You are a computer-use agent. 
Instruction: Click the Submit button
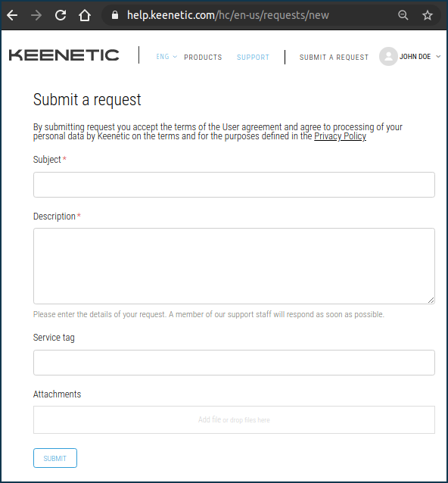click(x=55, y=458)
